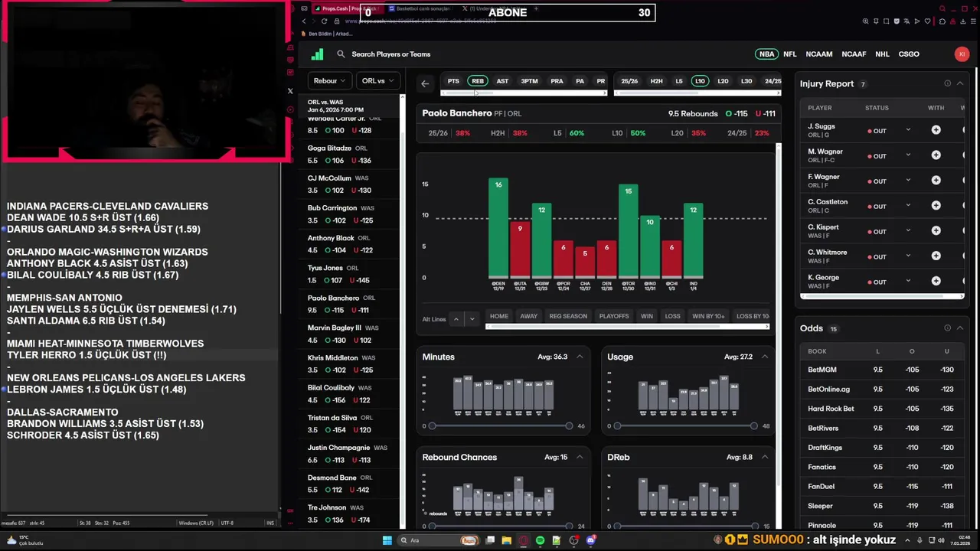Viewport: 980px width, 551px height.
Task: Raise alt line with up chevron
Action: tap(456, 319)
